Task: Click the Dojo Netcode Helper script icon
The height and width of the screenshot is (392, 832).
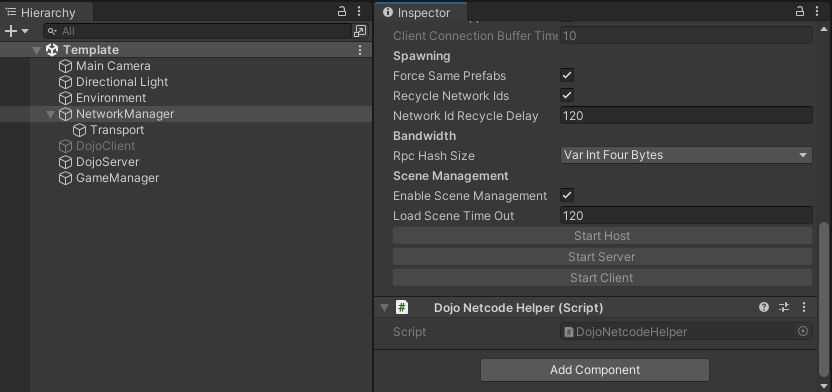Action: point(402,307)
